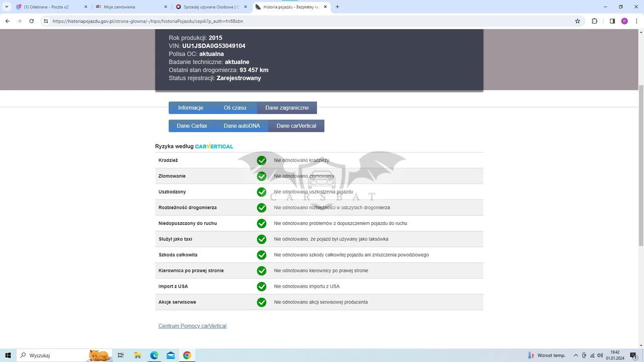The height and width of the screenshot is (362, 644).
Task: Open the Centrum Pomocy carVertical link
Action: (x=192, y=326)
